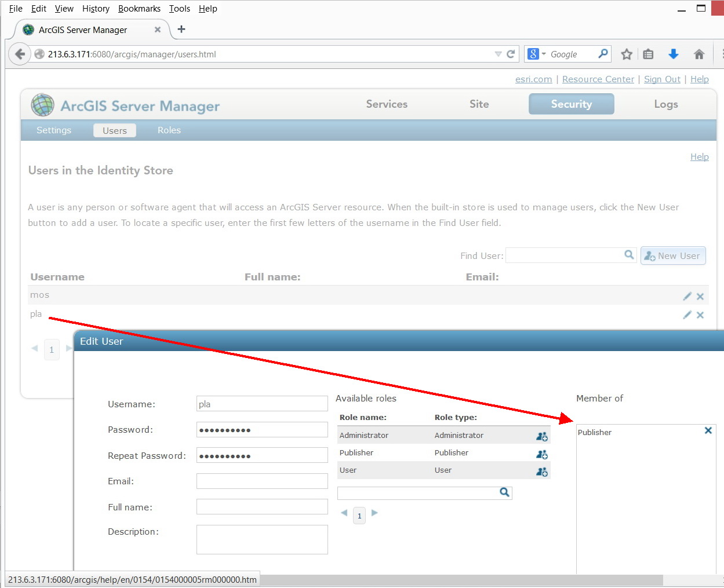Open the Tools menu
Viewport: 724px width, 588px height.
[180, 9]
